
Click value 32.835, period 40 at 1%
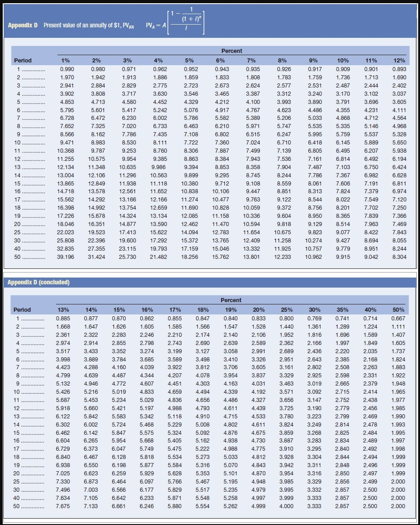click(66, 249)
